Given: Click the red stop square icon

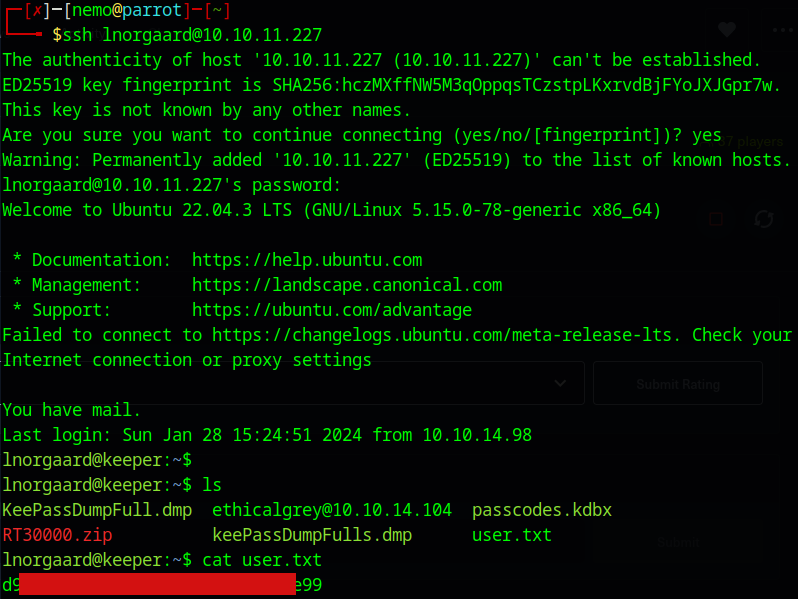Looking at the screenshot, I should click(716, 219).
